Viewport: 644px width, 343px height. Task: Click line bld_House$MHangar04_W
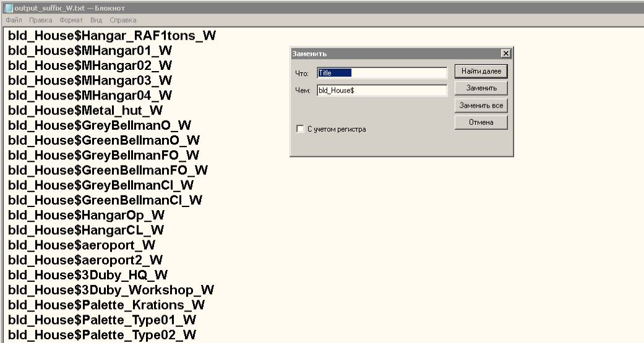click(x=90, y=96)
